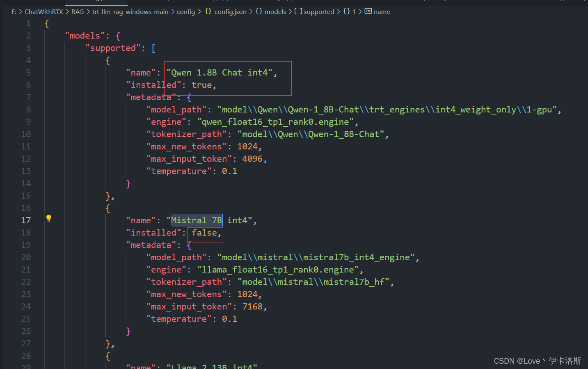The image size is (588, 369).
Task: Click the "tokenizer_path" key on line 10
Action: pyautogui.click(x=186, y=134)
